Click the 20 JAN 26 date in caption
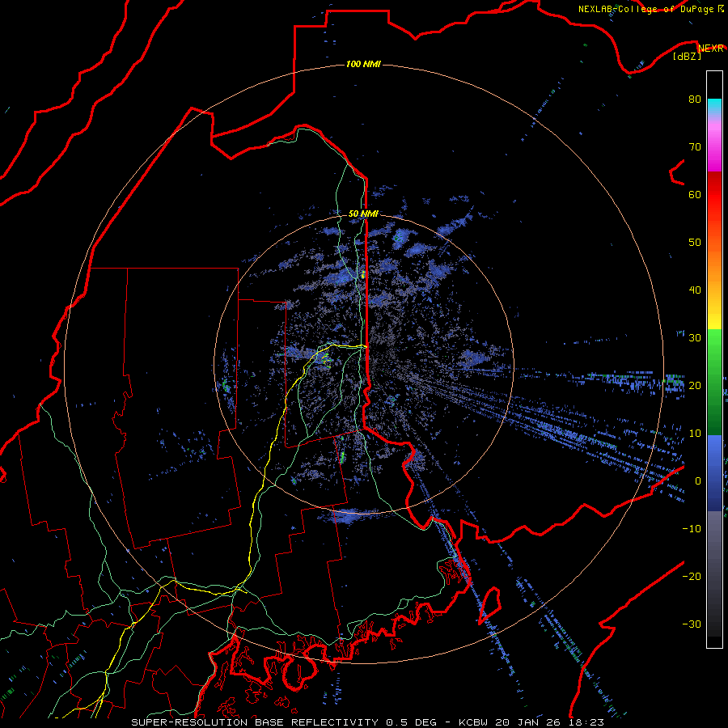This screenshot has width=728, height=728. [x=528, y=722]
